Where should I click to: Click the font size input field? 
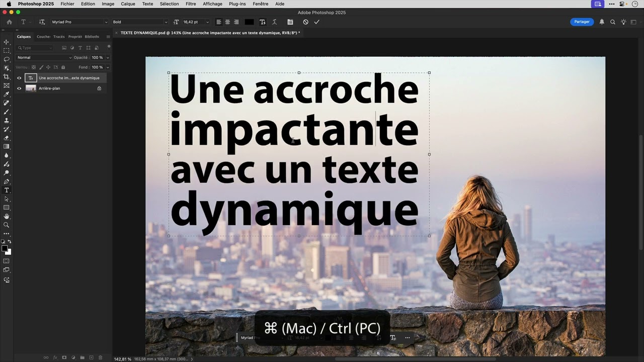(193, 22)
